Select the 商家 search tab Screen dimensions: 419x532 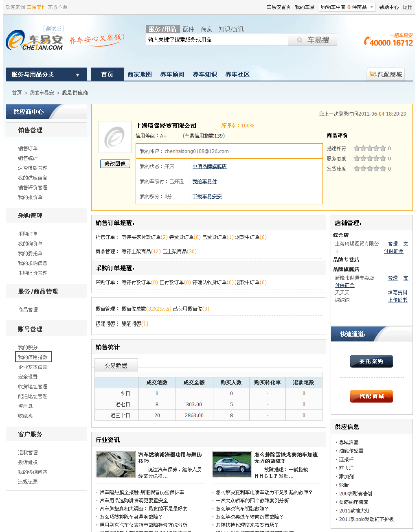[206, 29]
